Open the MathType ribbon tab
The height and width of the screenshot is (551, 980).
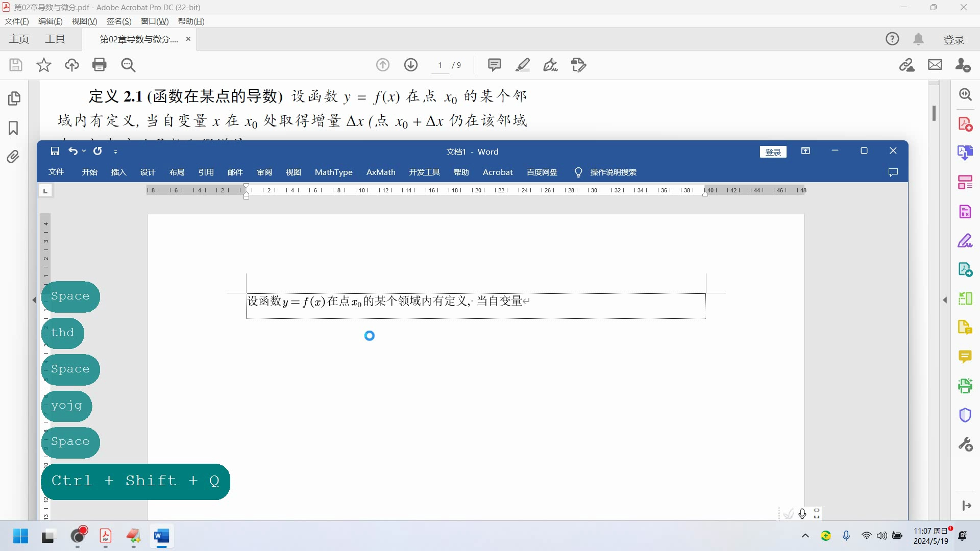click(333, 172)
